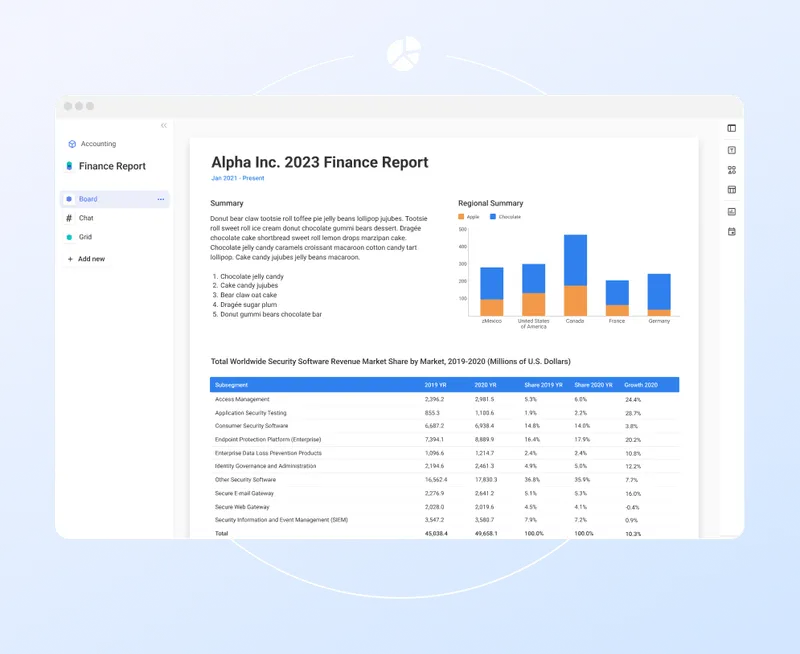Click the Chat hash icon

tap(69, 218)
